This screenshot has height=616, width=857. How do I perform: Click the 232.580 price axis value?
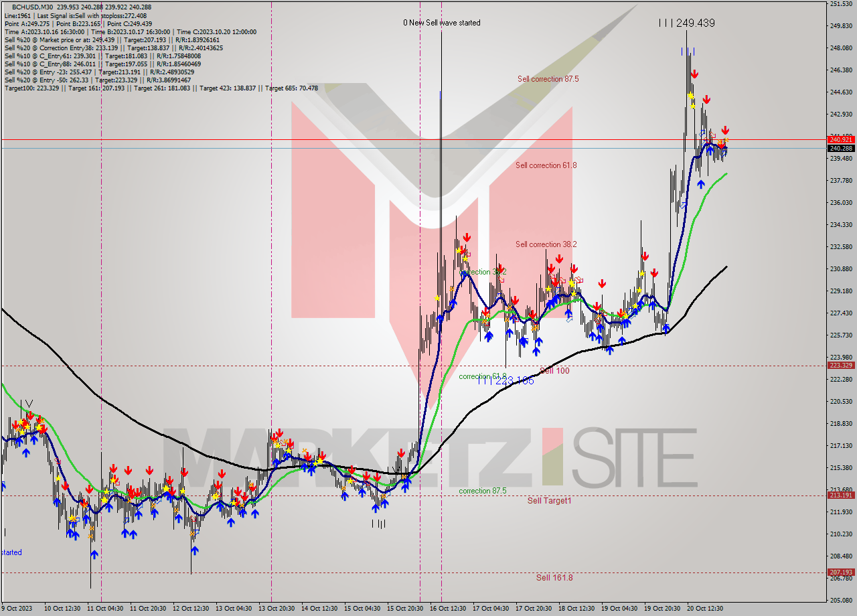(842, 247)
